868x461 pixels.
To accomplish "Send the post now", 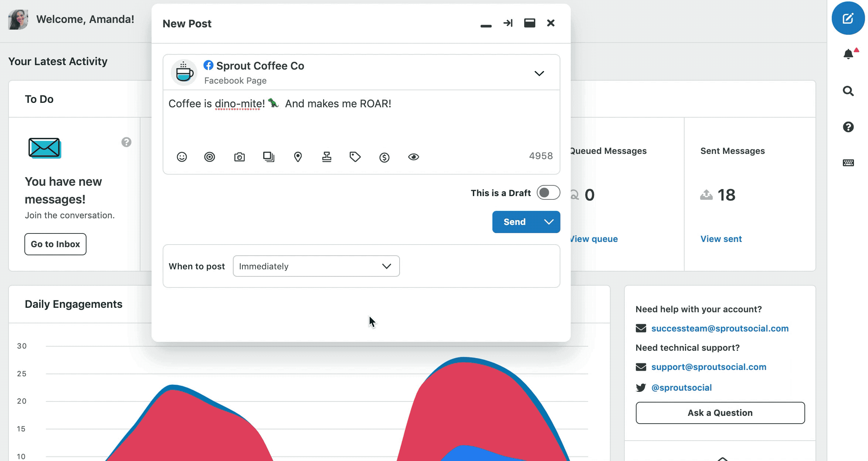I will point(515,222).
